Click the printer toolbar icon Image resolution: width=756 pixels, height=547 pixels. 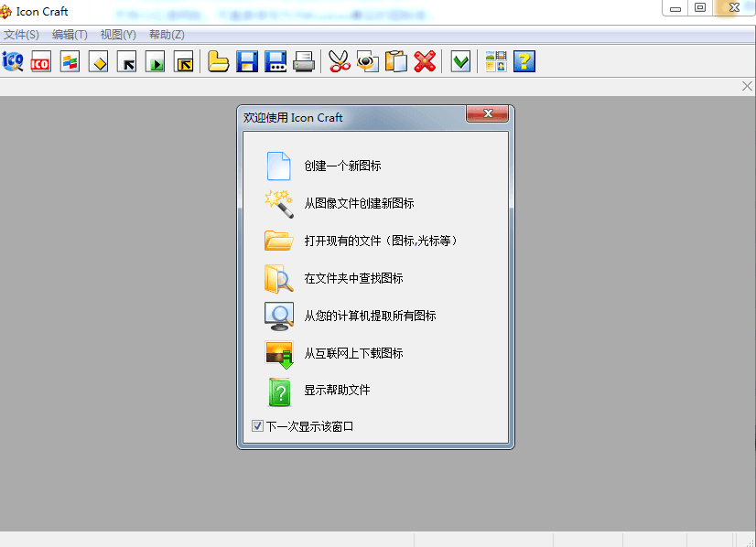pos(304,61)
